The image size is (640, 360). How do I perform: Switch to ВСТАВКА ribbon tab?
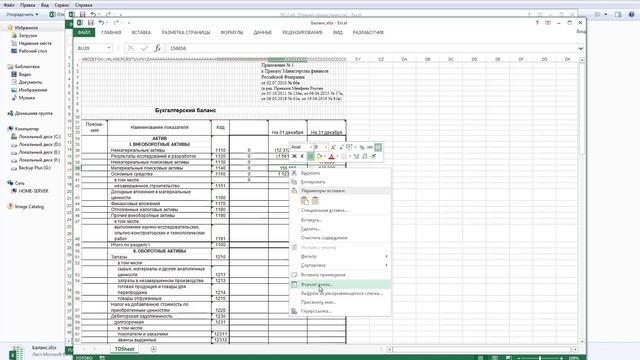click(141, 33)
